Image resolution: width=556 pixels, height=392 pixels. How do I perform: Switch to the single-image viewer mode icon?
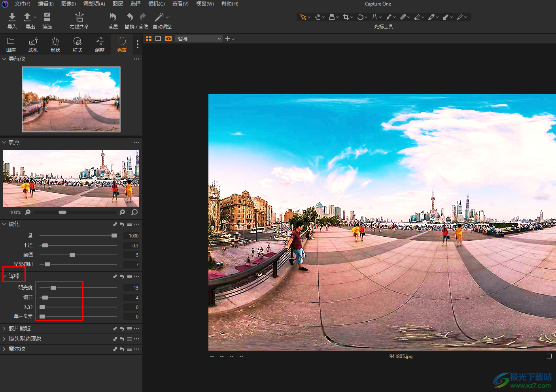(x=158, y=39)
